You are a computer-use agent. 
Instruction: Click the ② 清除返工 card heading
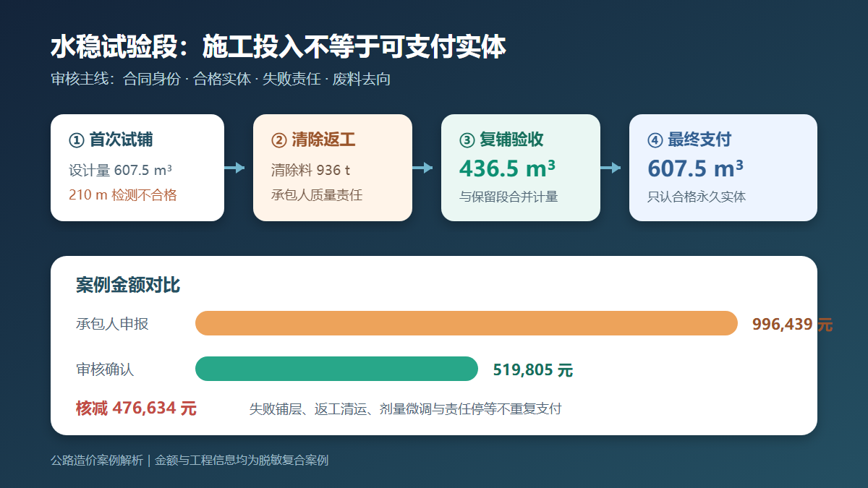(x=313, y=140)
